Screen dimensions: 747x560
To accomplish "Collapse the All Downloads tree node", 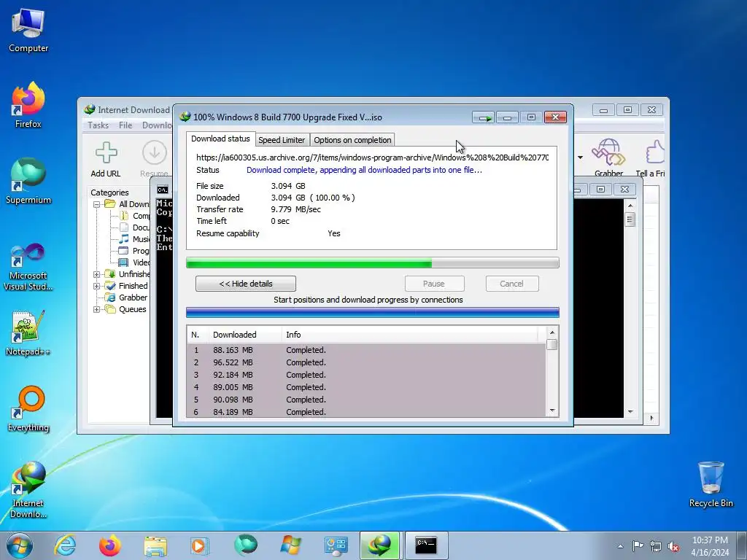I will 96,204.
